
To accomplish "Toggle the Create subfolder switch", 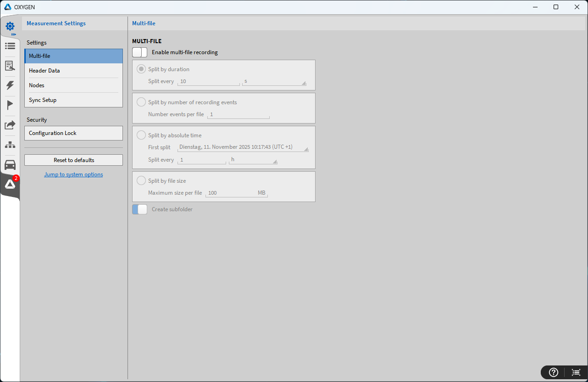I will pyautogui.click(x=139, y=209).
